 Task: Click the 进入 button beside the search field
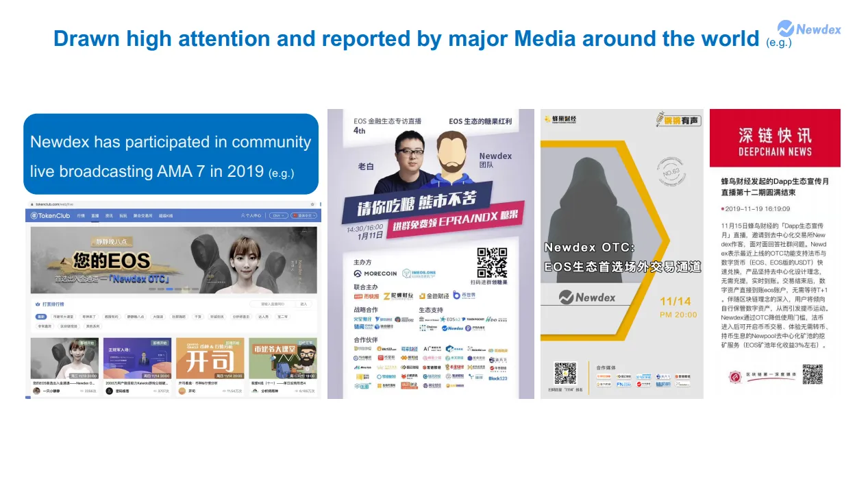304,304
